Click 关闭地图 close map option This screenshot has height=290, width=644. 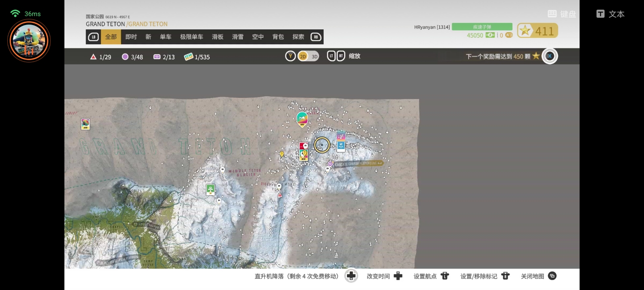[x=533, y=276]
